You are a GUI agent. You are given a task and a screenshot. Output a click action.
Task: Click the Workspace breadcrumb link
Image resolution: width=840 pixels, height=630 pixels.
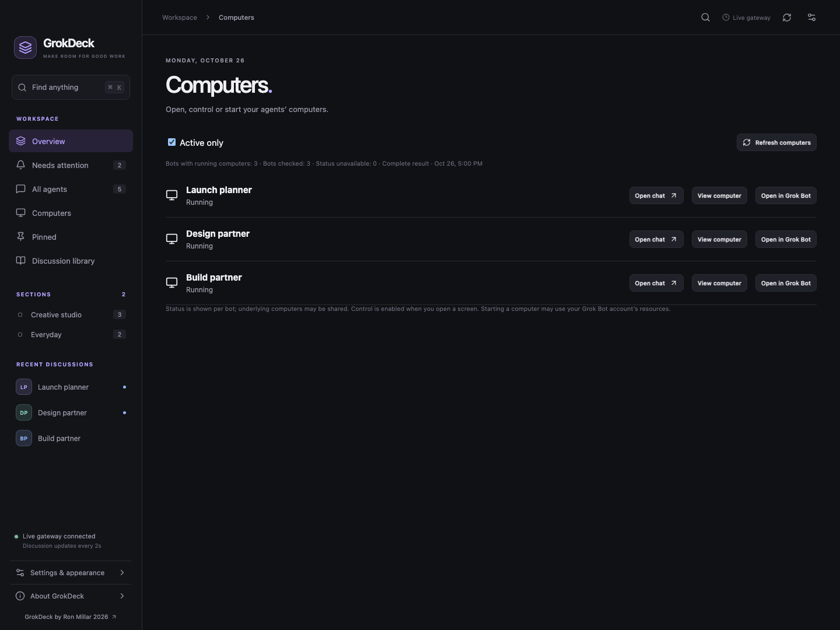click(180, 17)
